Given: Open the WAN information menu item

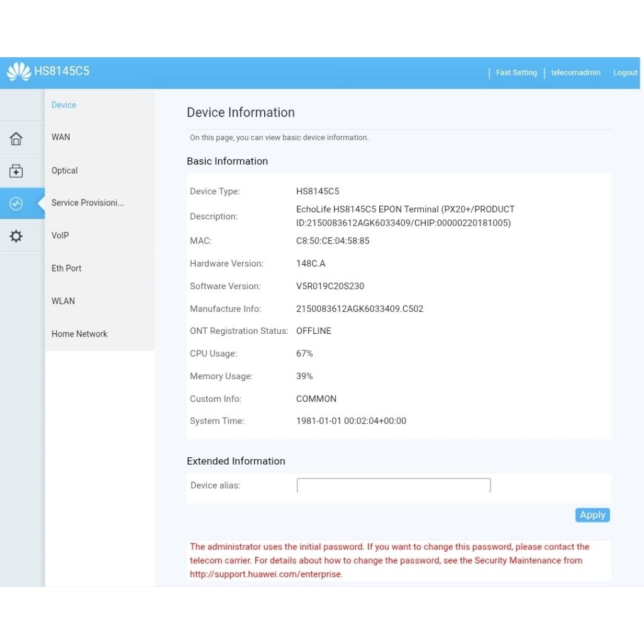Looking at the screenshot, I should (x=61, y=137).
